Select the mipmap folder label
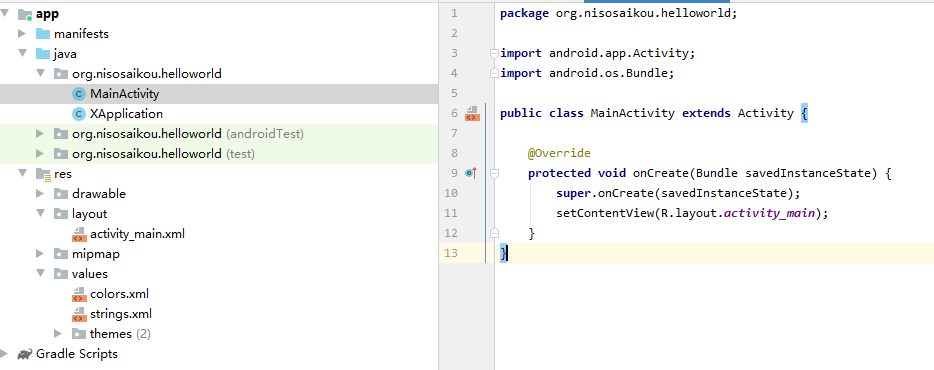The image size is (934, 370). pos(96,254)
